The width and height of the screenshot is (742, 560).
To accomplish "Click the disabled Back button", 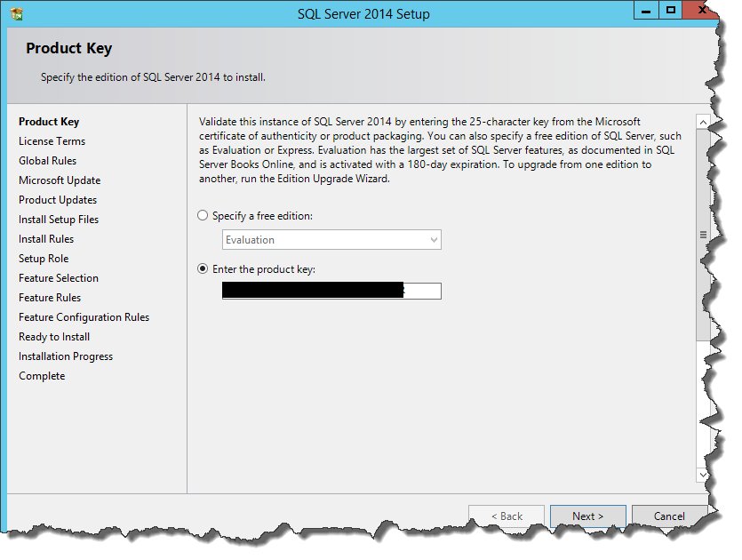I will click(x=507, y=516).
